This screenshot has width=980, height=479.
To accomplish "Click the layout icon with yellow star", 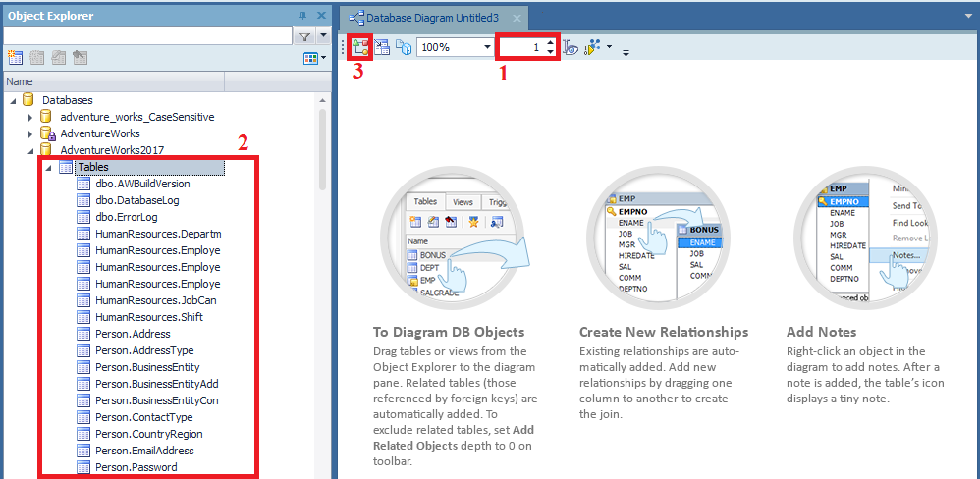I will click(593, 47).
